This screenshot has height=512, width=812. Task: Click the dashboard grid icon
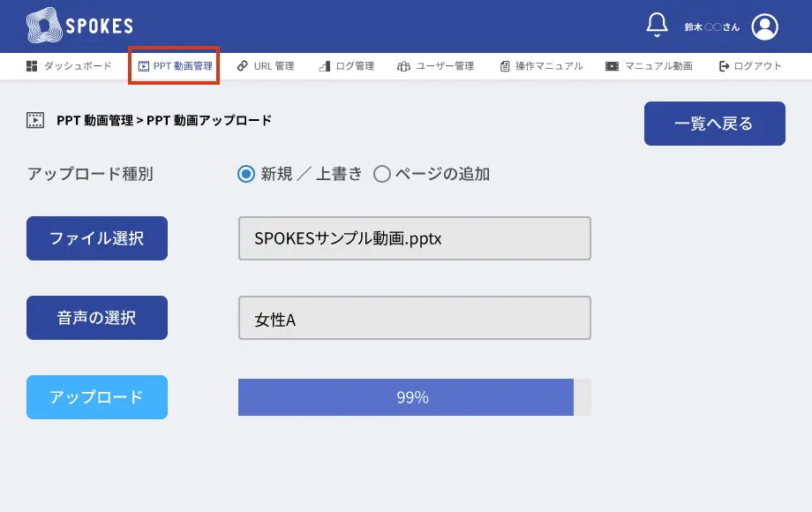point(32,66)
